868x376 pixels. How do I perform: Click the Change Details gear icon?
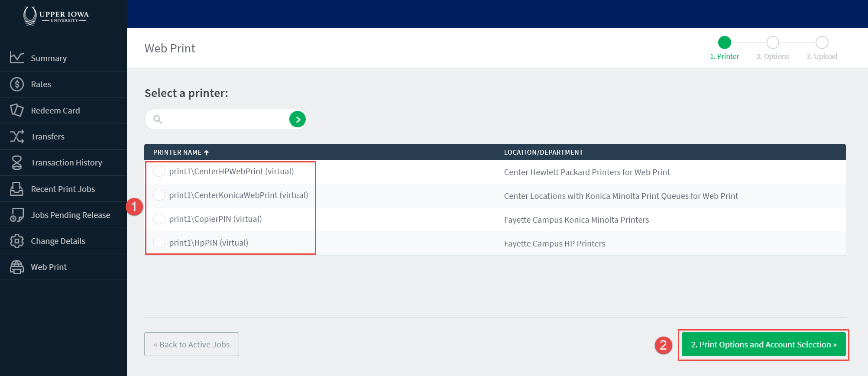coord(17,241)
